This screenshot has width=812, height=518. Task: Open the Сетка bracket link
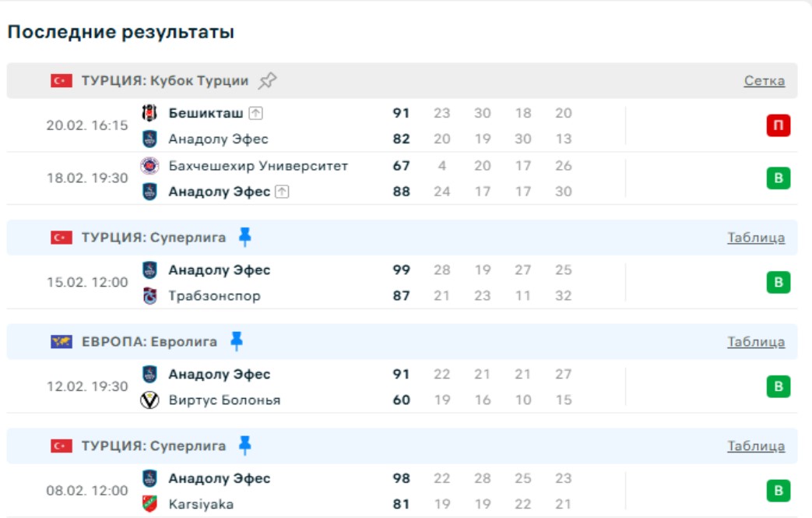pos(764,81)
